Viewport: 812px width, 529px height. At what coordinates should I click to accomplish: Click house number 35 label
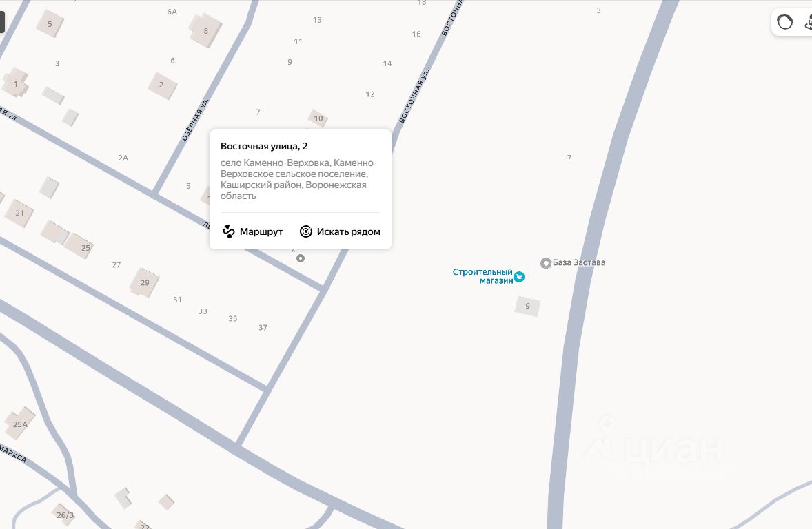point(233,318)
